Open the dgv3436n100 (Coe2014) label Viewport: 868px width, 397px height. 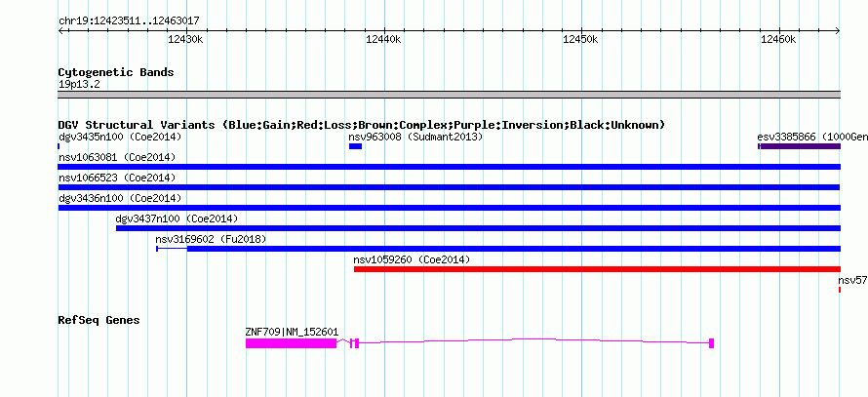(x=120, y=198)
